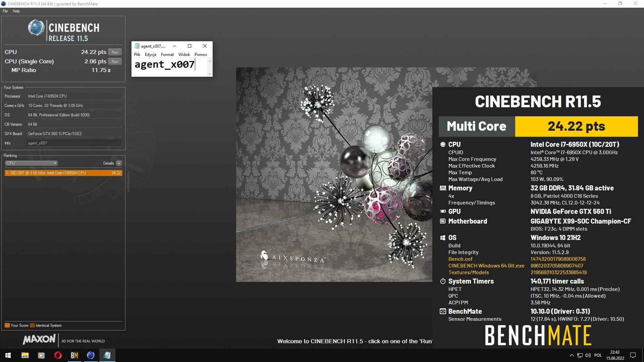Click the rendered benchmark scene image

pos(334,174)
